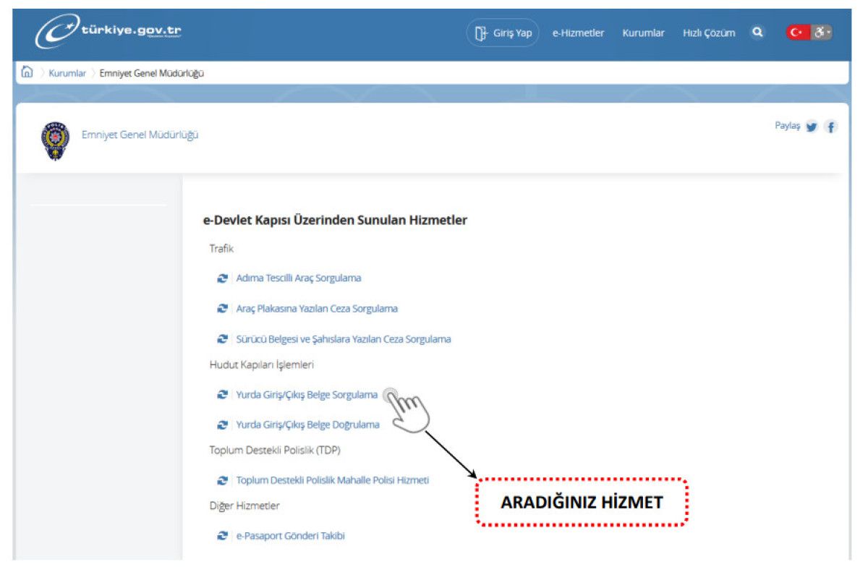Viewport: 868px width, 588px height.
Task: Click the Emniyet Genel Müdürlüğü police emblem
Action: click(55, 140)
